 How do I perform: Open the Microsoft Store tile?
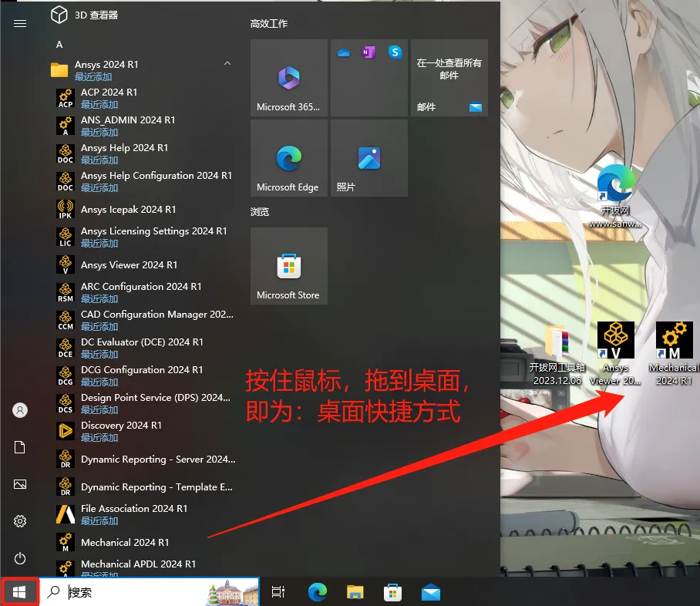[289, 266]
